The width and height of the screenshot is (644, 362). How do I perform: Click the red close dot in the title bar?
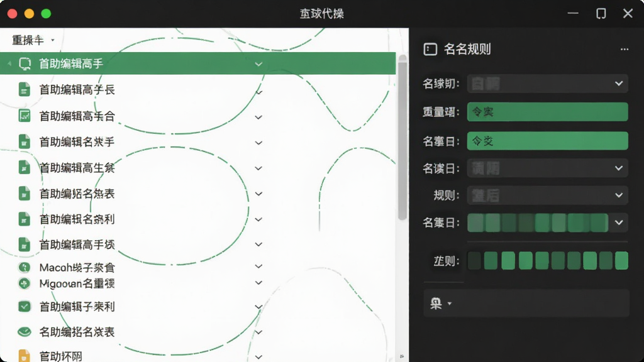13,14
